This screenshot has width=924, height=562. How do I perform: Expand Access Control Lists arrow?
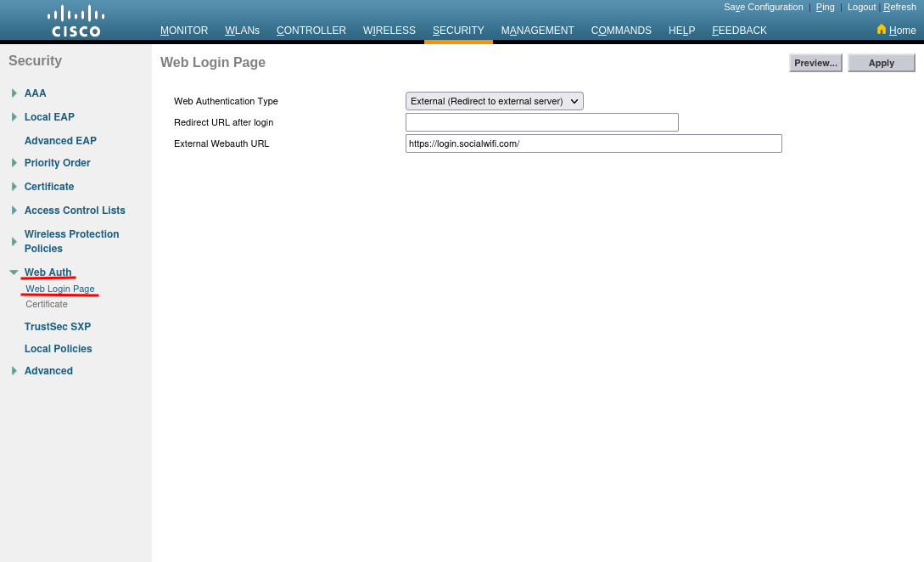pos(14,211)
